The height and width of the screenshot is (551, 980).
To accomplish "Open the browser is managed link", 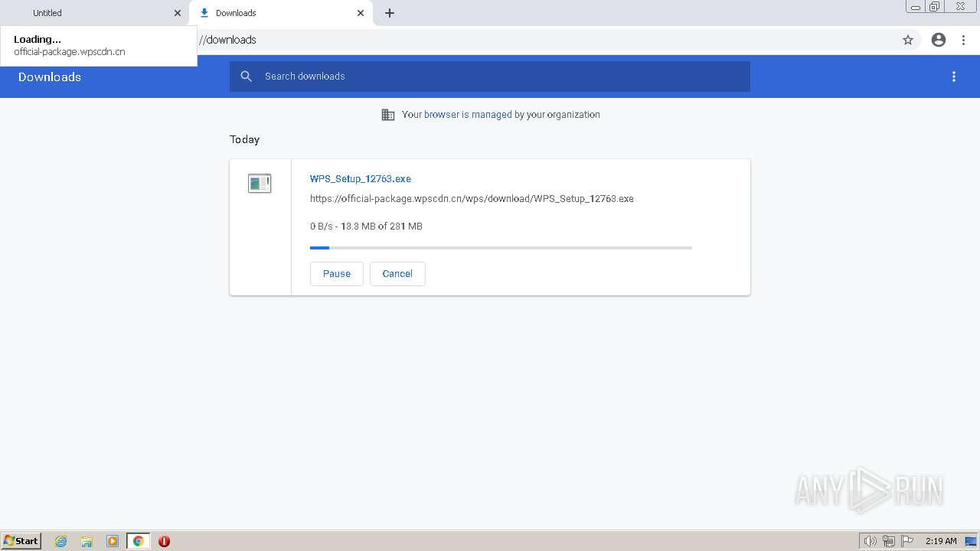I will tap(468, 115).
